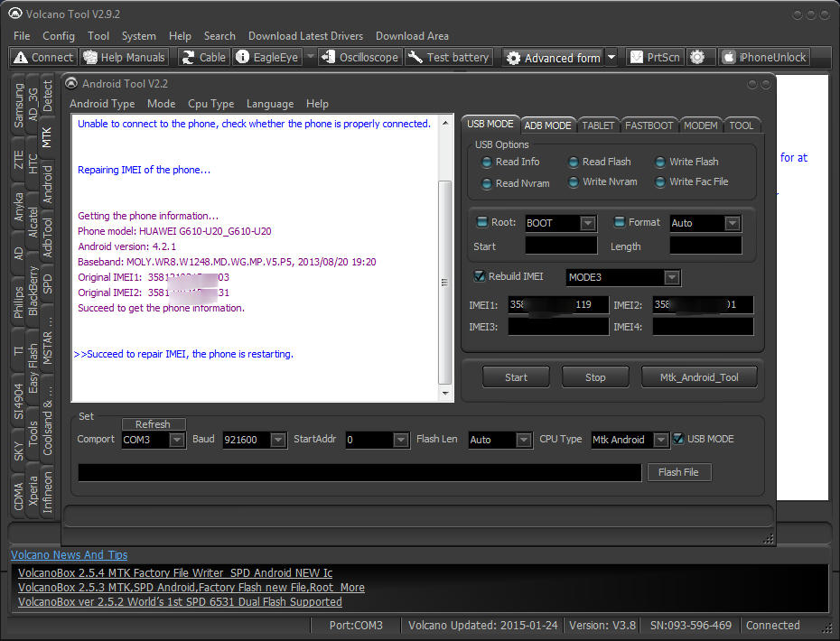Open the Root BOOT dropdown
Viewport: 840px width, 641px height.
click(588, 223)
